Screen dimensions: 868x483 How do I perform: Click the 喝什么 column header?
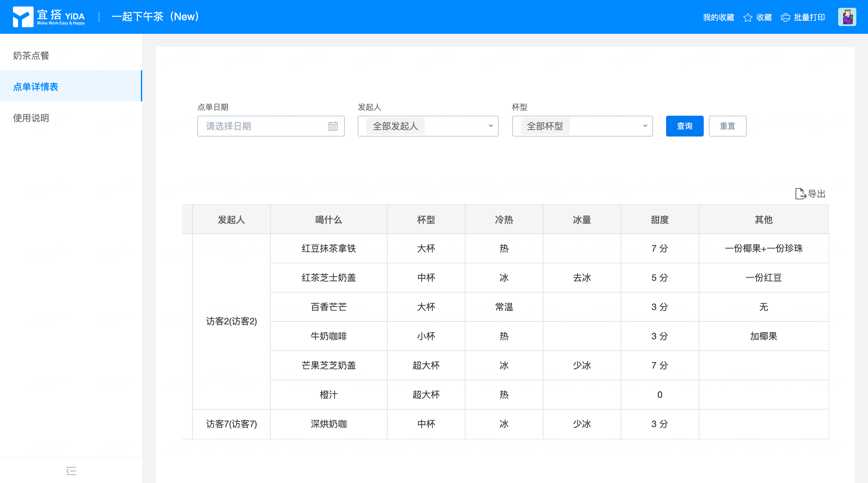click(328, 220)
